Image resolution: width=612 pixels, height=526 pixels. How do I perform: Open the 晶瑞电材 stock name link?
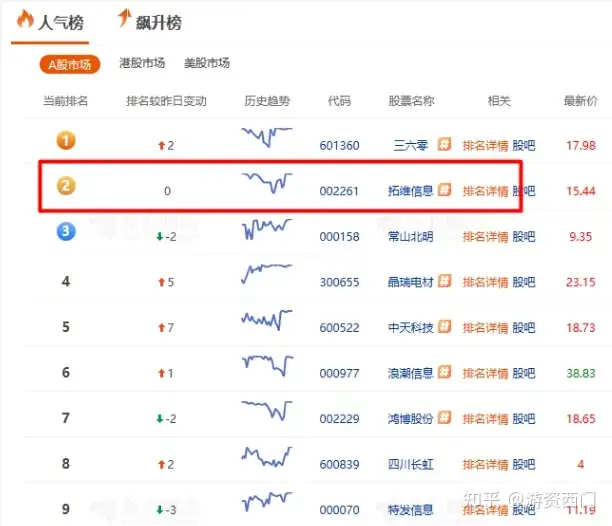pyautogui.click(x=411, y=282)
